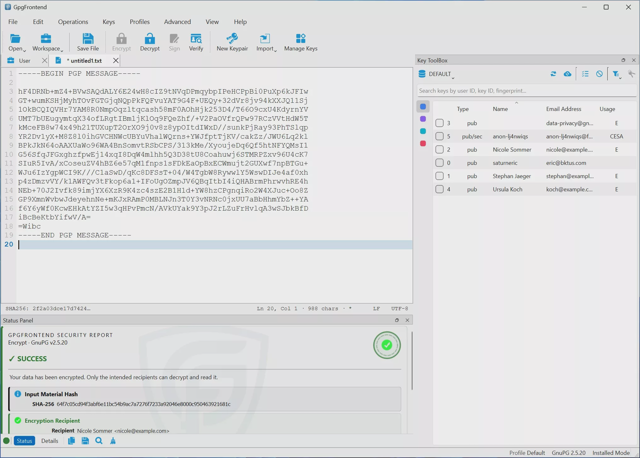Image resolution: width=640 pixels, height=458 pixels.
Task: Save the document using Save File
Action: click(88, 42)
